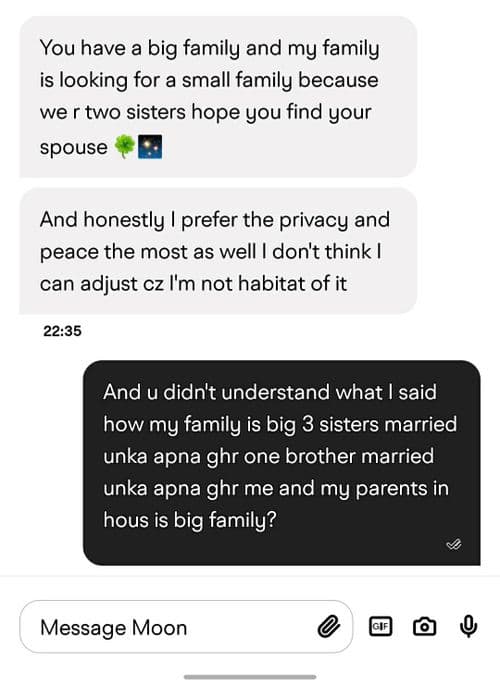The width and height of the screenshot is (500, 686).
Task: Select the 'You have a big family' message
Action: coord(218,97)
